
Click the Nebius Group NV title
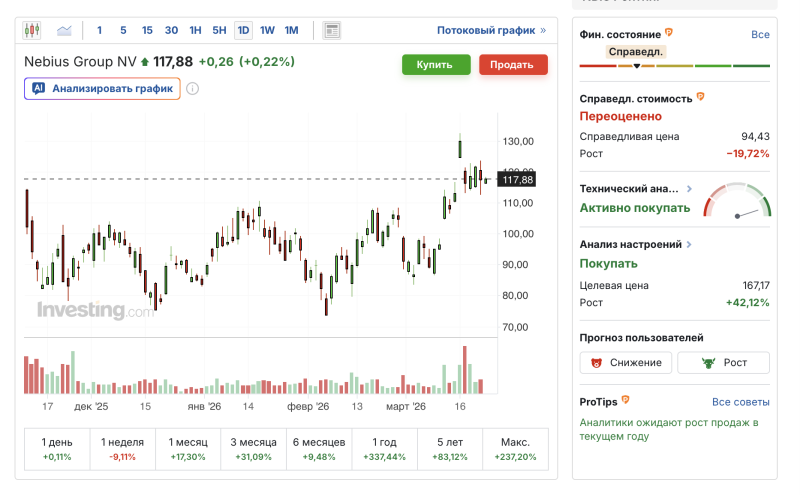click(80, 62)
